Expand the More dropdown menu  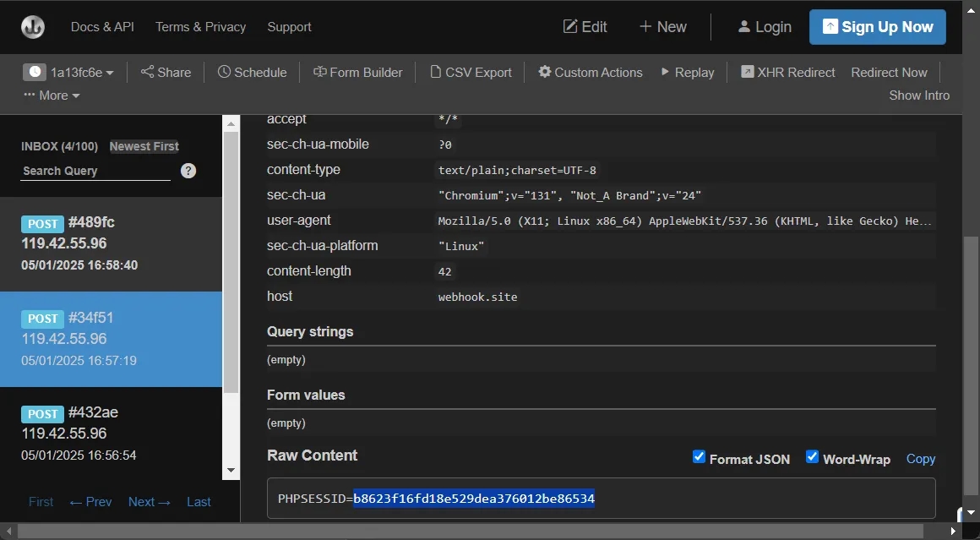pos(52,95)
